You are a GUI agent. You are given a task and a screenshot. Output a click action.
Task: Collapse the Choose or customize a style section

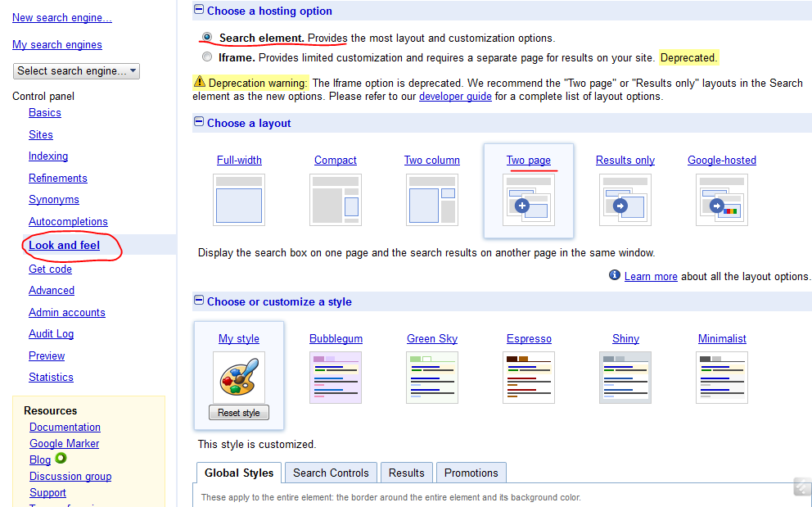(199, 300)
